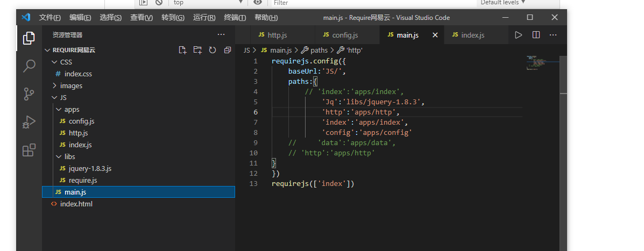Switch to the config.js editor tab
The image size is (644, 251).
tap(348, 35)
